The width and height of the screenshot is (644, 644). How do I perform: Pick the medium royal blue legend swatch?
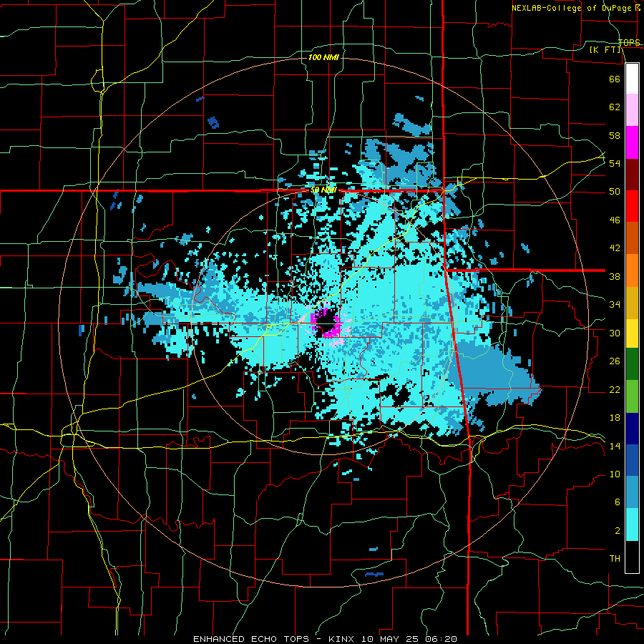click(x=632, y=460)
